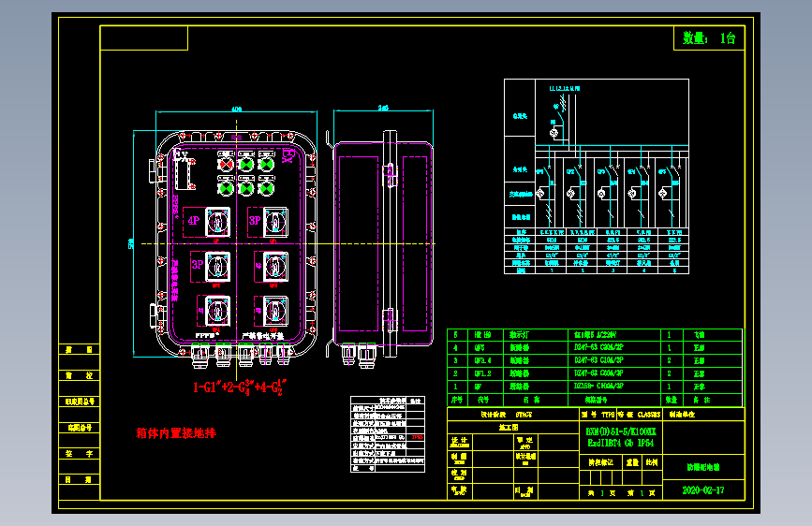812x526 pixels.
Task: Select the 描图 label in left margin
Action: click(79, 349)
